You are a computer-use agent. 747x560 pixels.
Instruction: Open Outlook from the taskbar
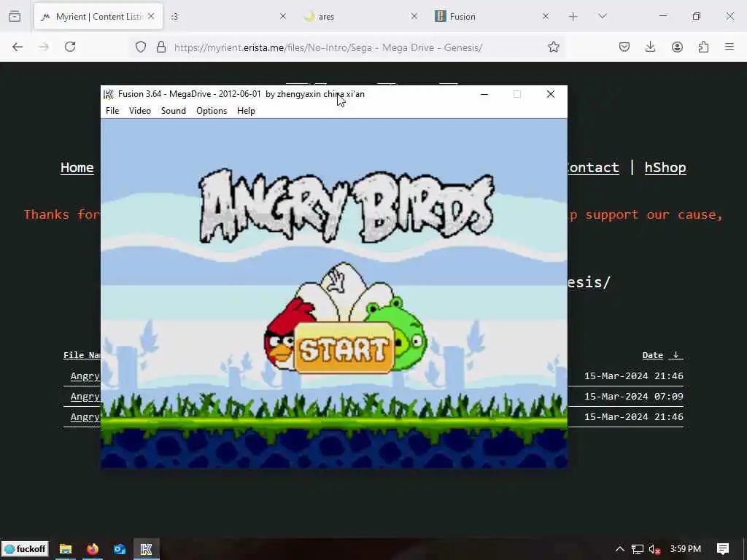(x=119, y=549)
